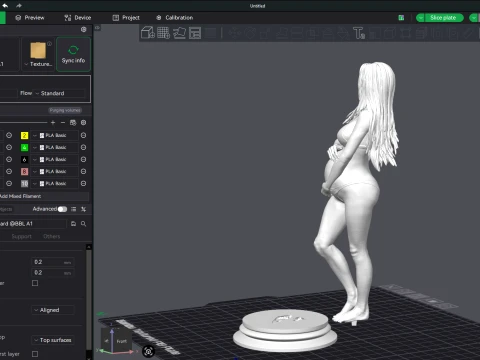Switch to the Project tab

point(126,18)
